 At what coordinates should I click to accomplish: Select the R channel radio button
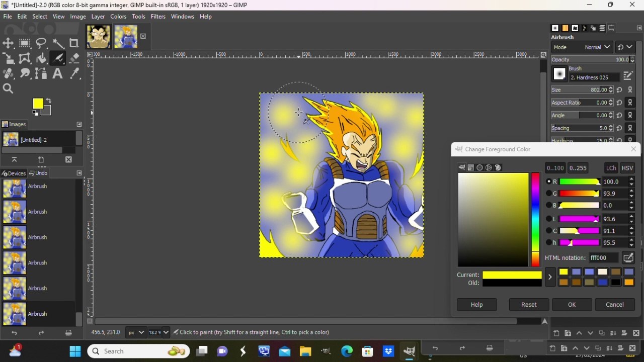[x=549, y=182]
